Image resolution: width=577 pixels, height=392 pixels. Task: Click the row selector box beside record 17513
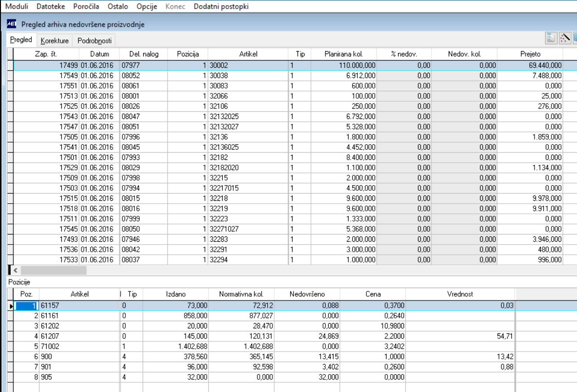click(x=10, y=96)
